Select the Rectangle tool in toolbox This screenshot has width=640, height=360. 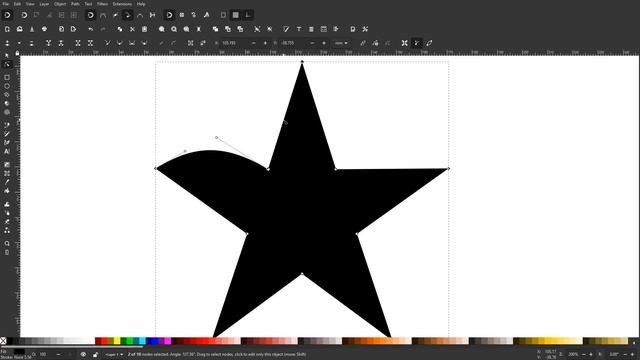7,78
